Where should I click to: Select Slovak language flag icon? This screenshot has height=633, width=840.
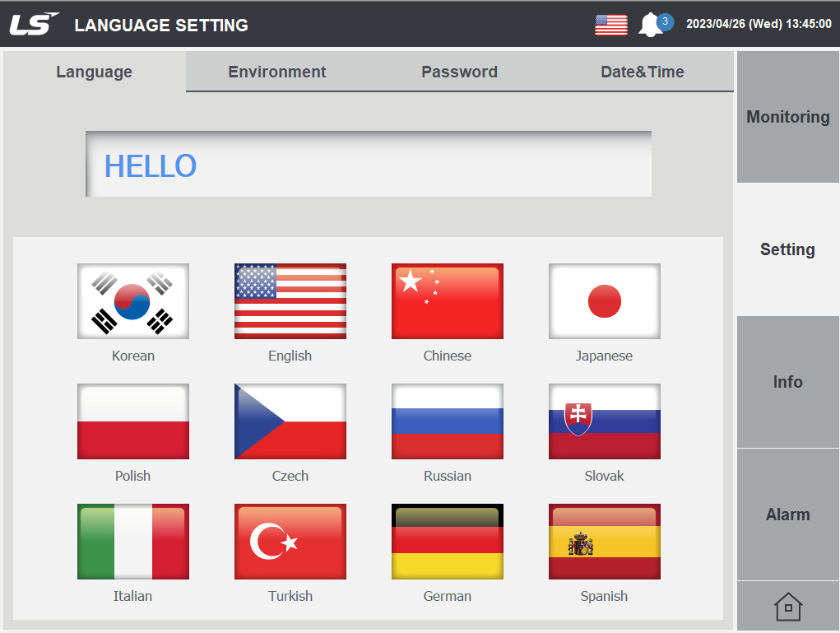coord(604,421)
